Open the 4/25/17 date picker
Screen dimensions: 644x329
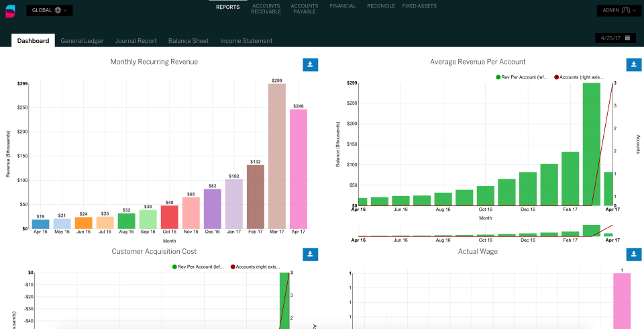pyautogui.click(x=615, y=38)
